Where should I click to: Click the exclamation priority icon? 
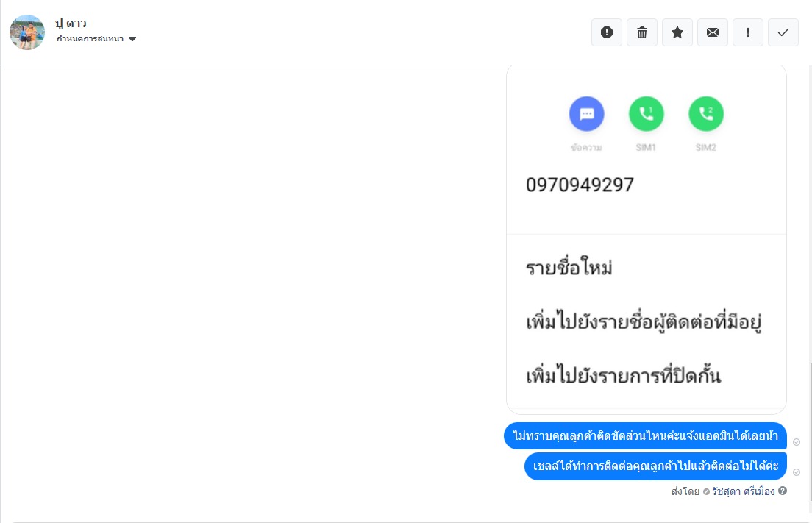(748, 32)
